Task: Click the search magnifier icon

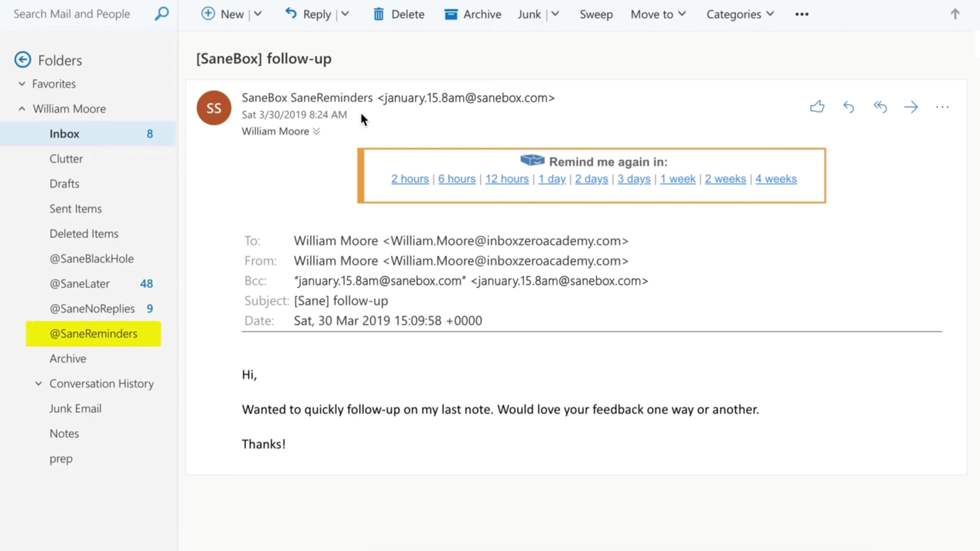Action: (x=161, y=14)
